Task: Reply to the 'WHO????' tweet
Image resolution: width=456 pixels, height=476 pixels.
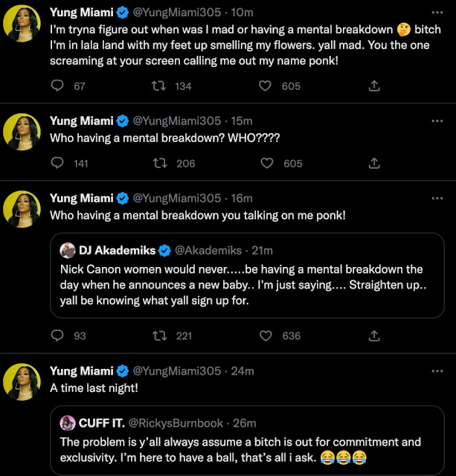Action: (57, 164)
